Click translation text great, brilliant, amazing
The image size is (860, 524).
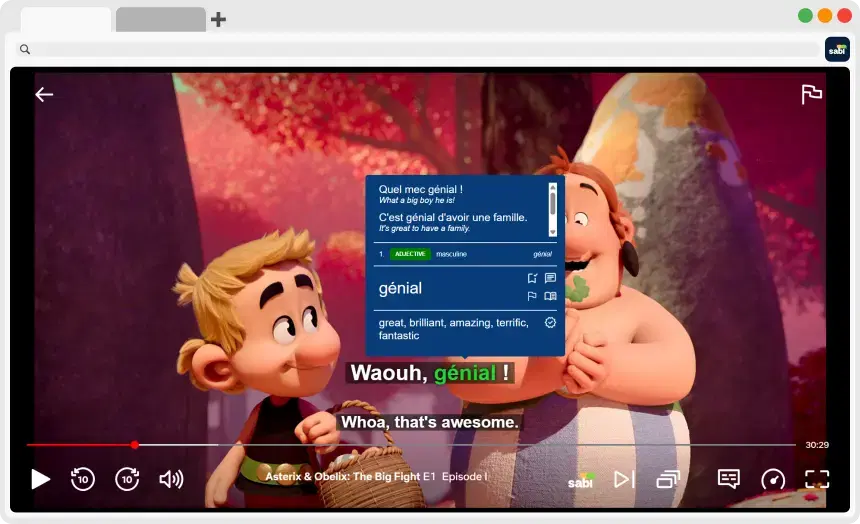pos(454,329)
